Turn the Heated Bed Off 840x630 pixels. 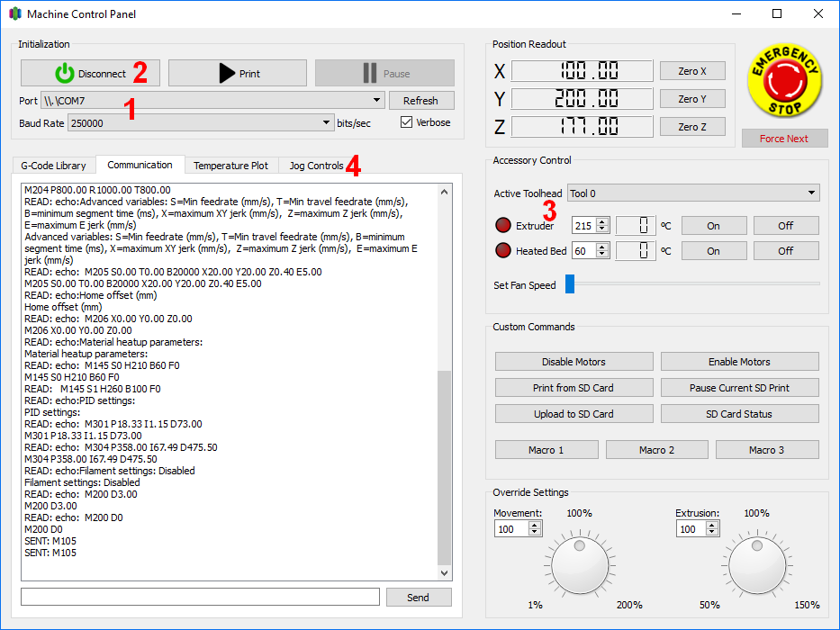pos(785,251)
